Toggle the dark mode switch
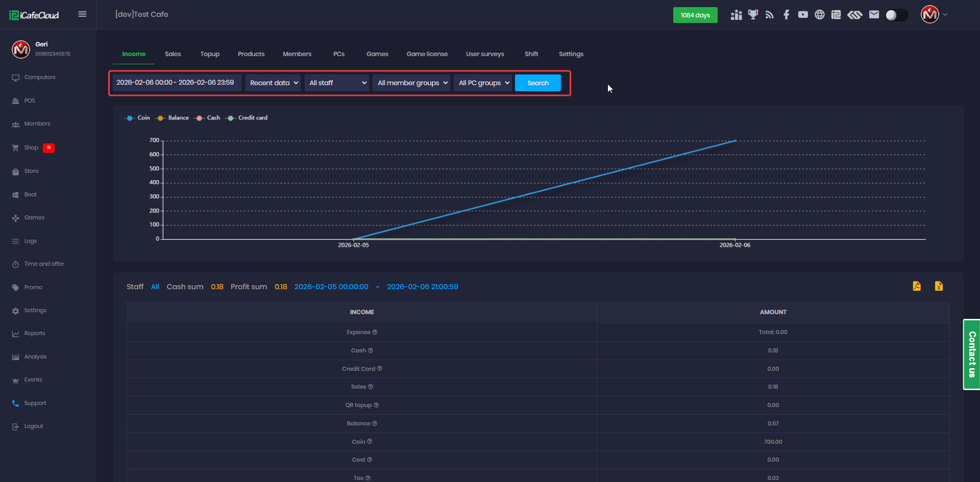 pyautogui.click(x=896, y=15)
